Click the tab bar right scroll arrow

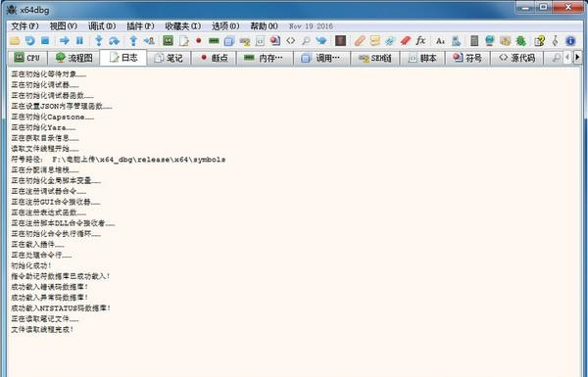577,58
